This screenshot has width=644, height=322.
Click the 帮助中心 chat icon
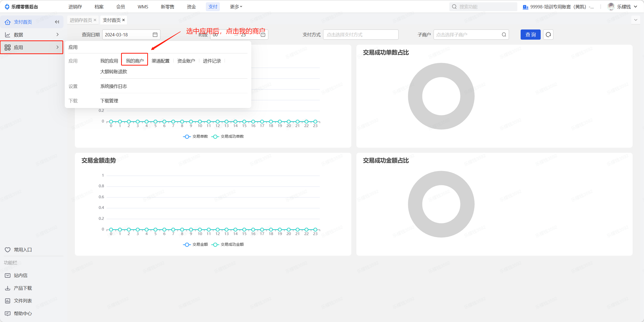coord(8,314)
